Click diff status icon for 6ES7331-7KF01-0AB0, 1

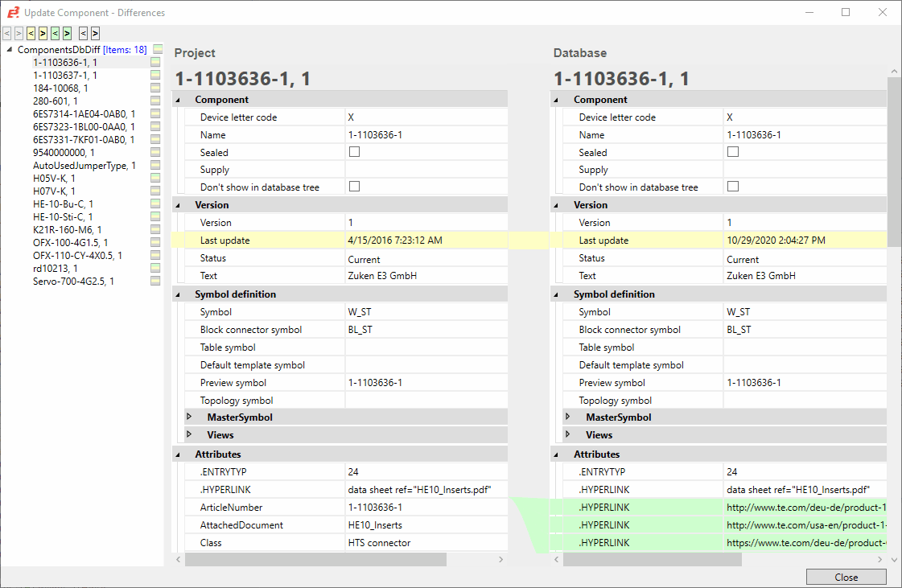[155, 139]
